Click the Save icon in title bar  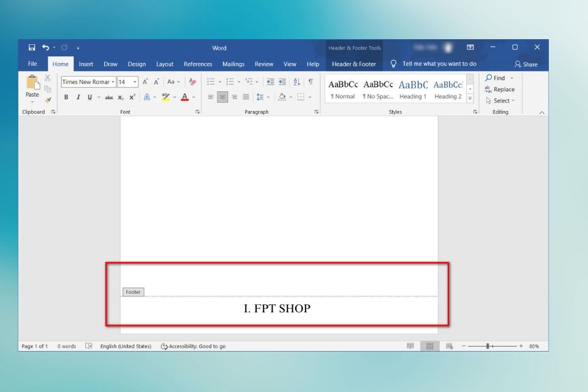32,48
